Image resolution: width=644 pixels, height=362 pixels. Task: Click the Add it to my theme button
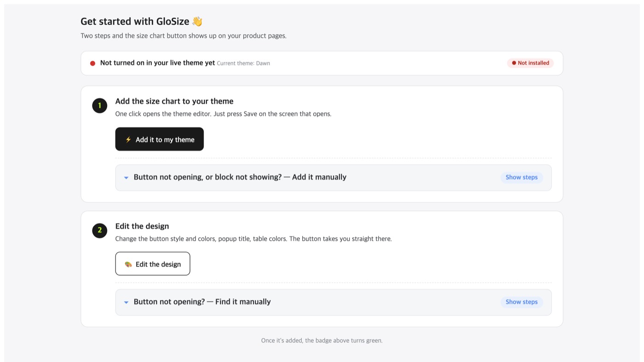(x=159, y=139)
